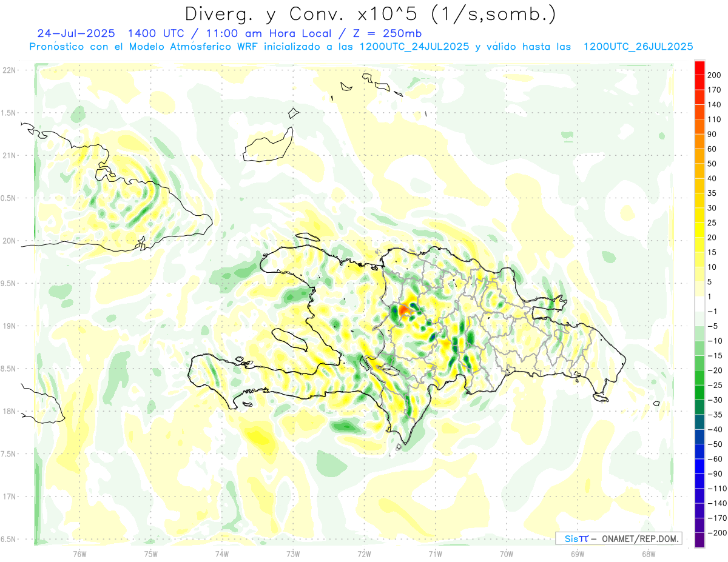728x562 pixels.
Task: Select the '40' color scale value
Action: (x=712, y=178)
